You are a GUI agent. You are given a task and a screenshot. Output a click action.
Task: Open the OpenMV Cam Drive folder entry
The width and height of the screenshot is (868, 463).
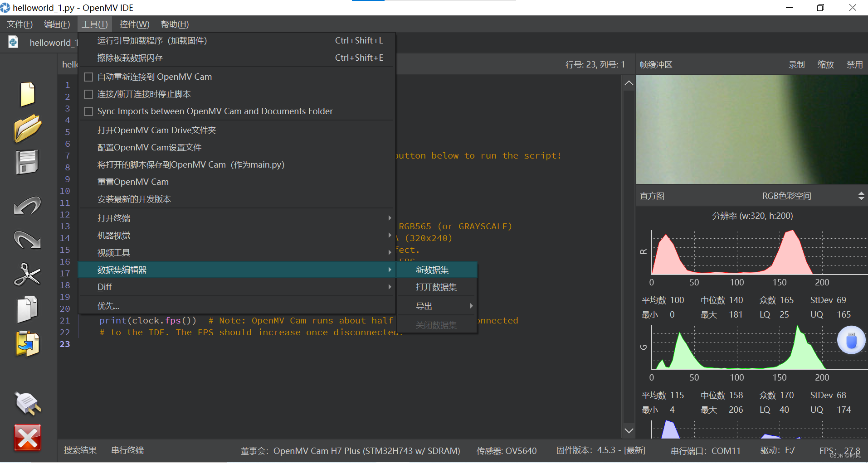(x=236, y=130)
